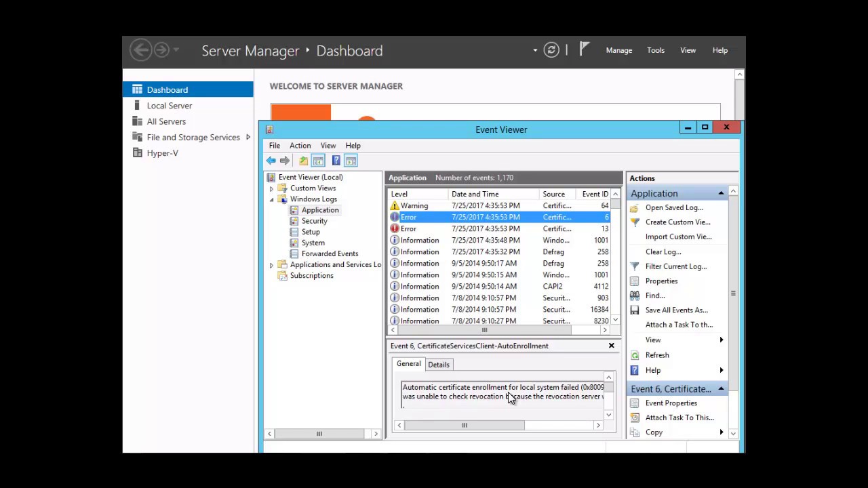Select the System log tree item
Image resolution: width=868 pixels, height=488 pixels.
313,243
